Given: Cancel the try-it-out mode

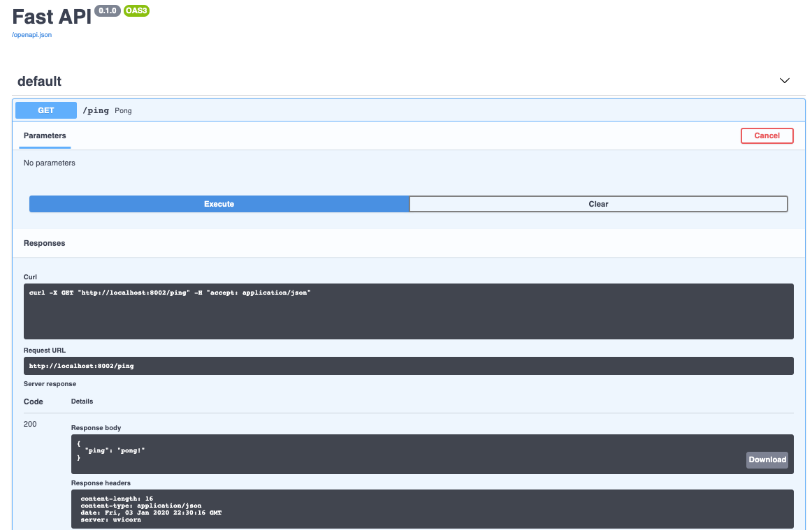Looking at the screenshot, I should pyautogui.click(x=767, y=135).
